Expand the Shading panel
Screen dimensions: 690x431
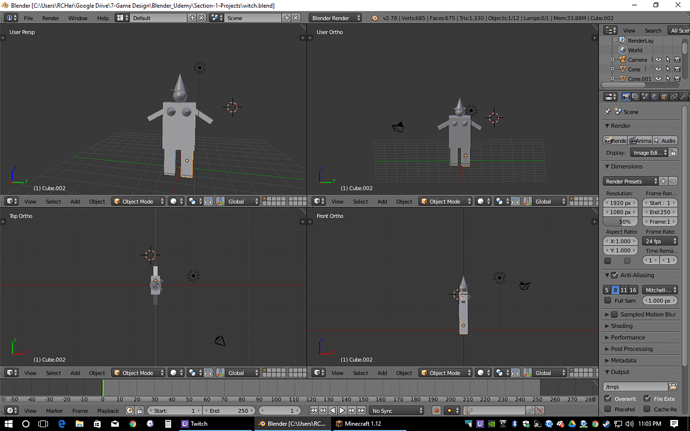621,326
